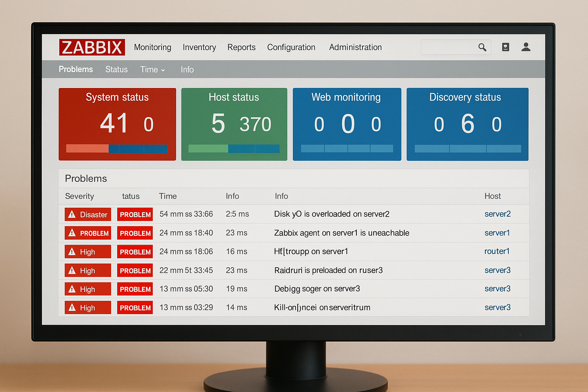This screenshot has width=588, height=392.
Task: Click the ZABBIX logo
Action: pyautogui.click(x=91, y=47)
